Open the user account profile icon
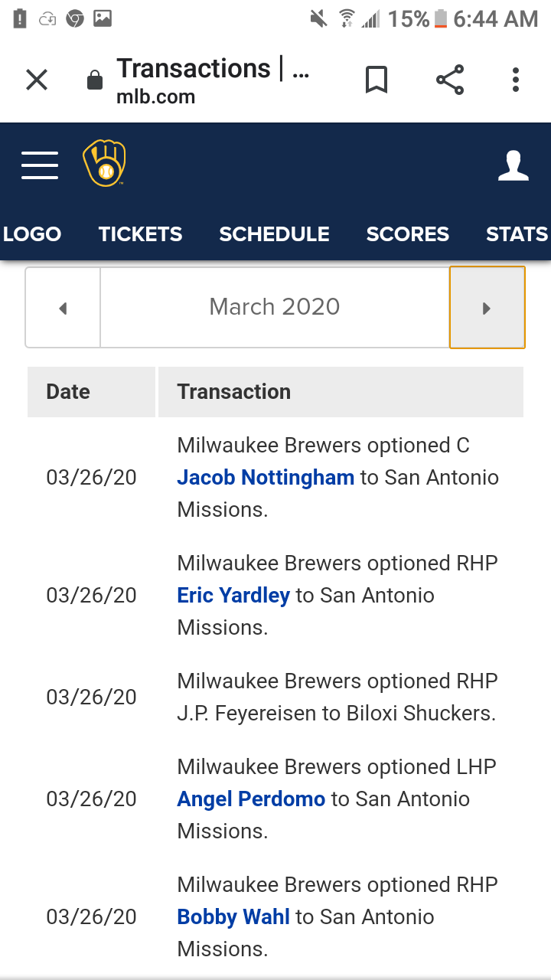The image size is (551, 980). click(514, 165)
